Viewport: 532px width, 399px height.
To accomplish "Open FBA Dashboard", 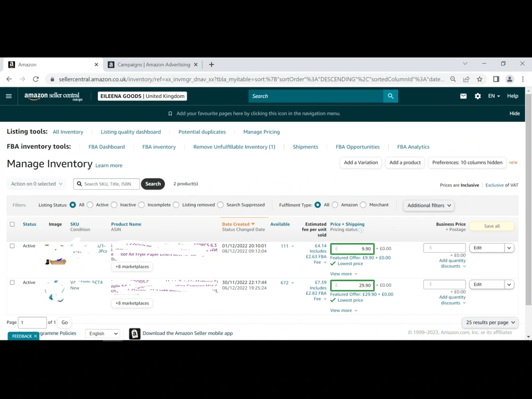I will 106,147.
